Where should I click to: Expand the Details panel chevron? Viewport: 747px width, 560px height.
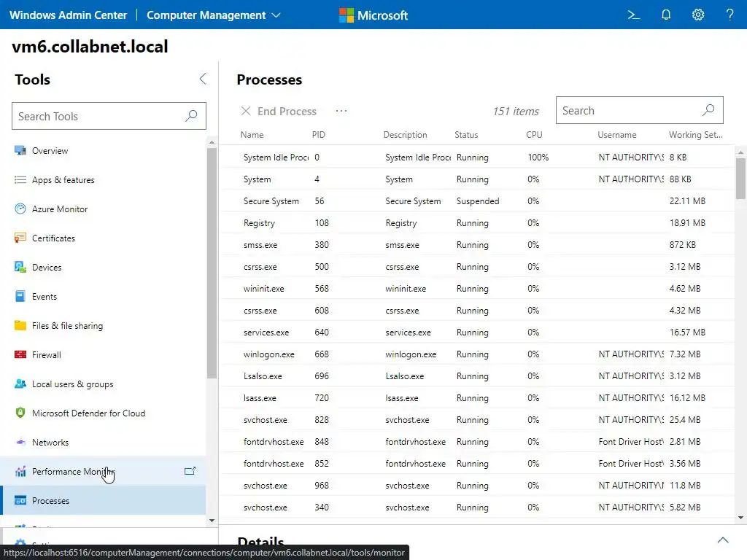[x=723, y=540]
